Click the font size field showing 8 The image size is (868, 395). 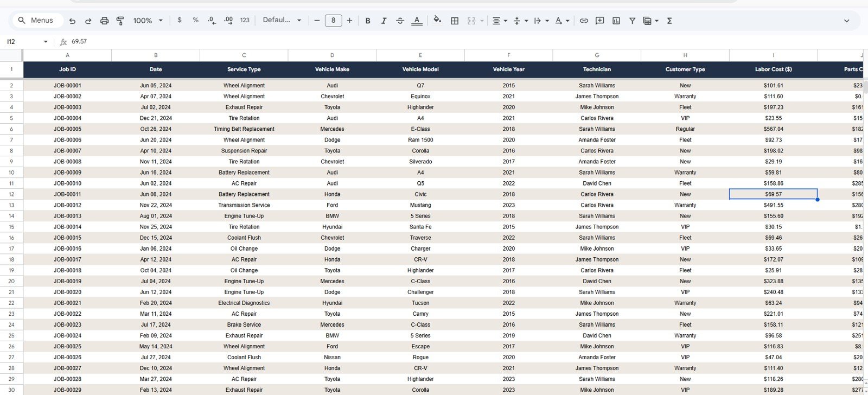click(333, 21)
